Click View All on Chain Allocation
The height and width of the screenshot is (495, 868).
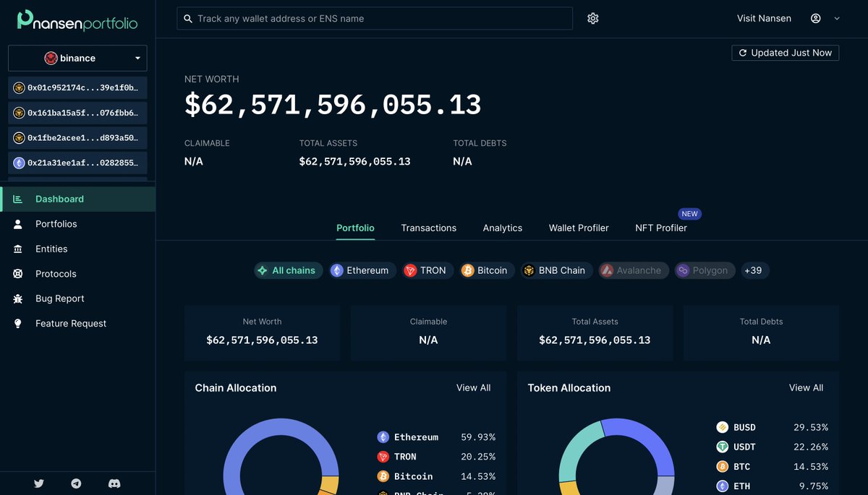pyautogui.click(x=473, y=387)
